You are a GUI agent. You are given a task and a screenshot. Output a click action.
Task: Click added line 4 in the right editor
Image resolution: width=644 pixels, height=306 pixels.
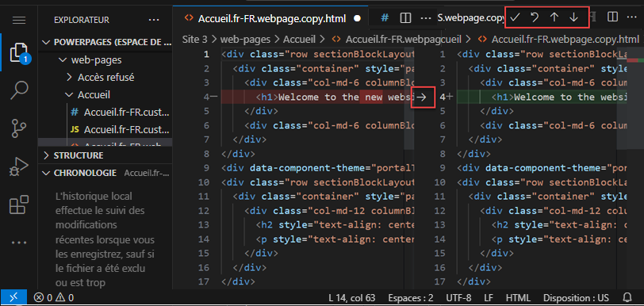pyautogui.click(x=542, y=98)
